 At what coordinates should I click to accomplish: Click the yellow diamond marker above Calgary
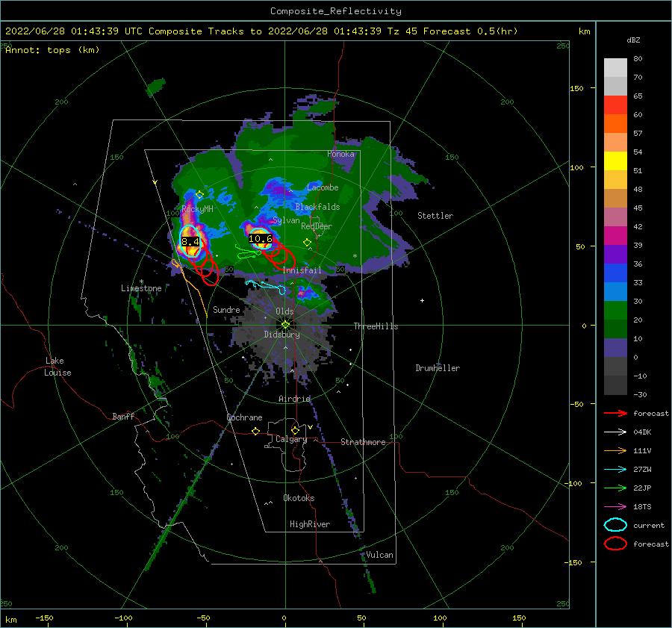295,430
